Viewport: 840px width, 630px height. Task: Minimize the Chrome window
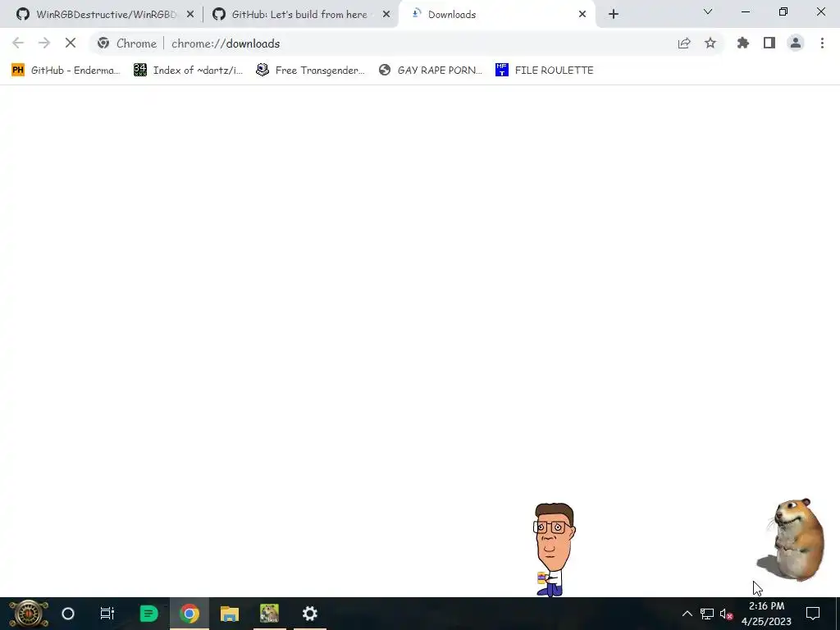coord(745,11)
